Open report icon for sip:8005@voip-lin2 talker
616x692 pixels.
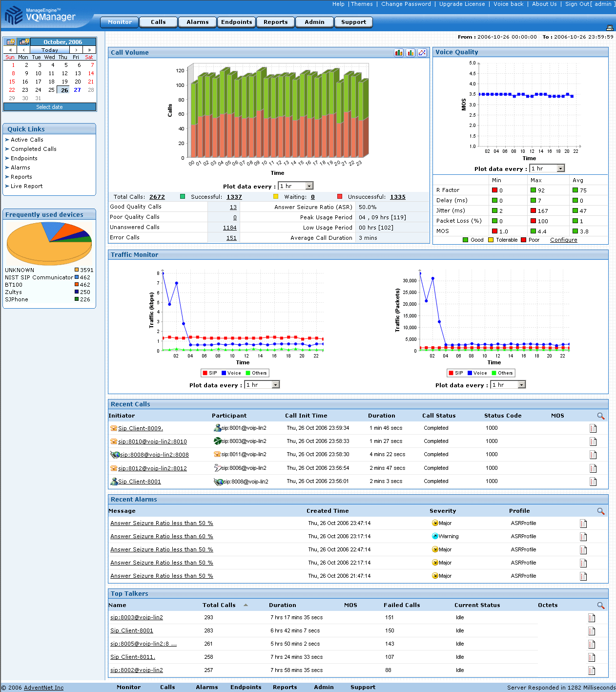pos(592,644)
